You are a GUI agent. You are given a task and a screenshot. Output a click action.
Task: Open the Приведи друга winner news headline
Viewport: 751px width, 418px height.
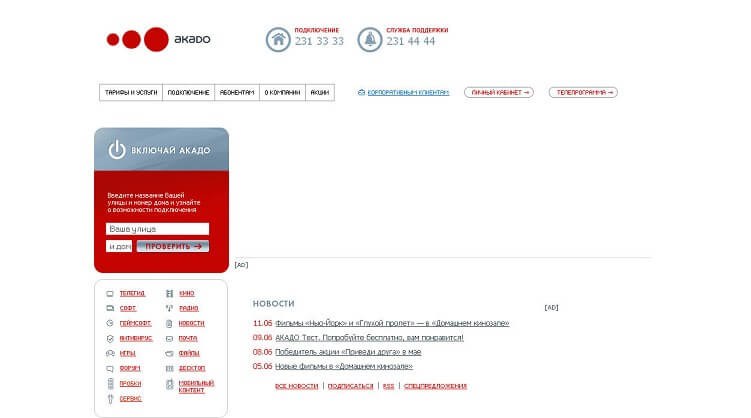(x=348, y=352)
